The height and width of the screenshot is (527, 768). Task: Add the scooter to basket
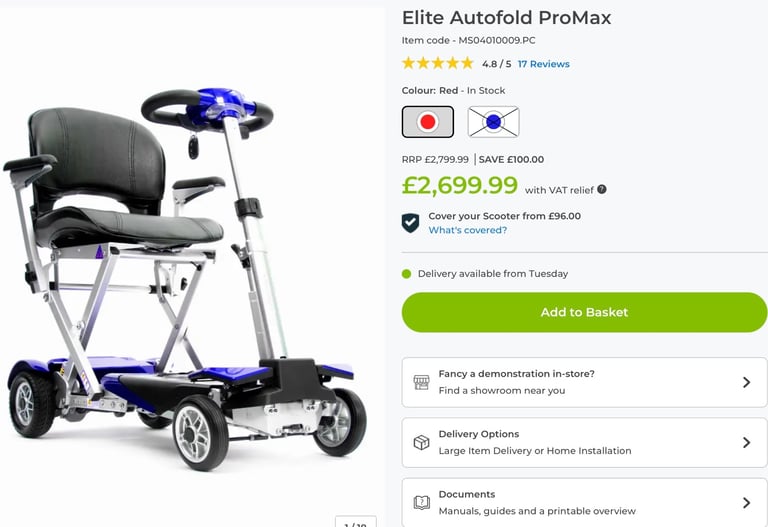[x=584, y=312]
